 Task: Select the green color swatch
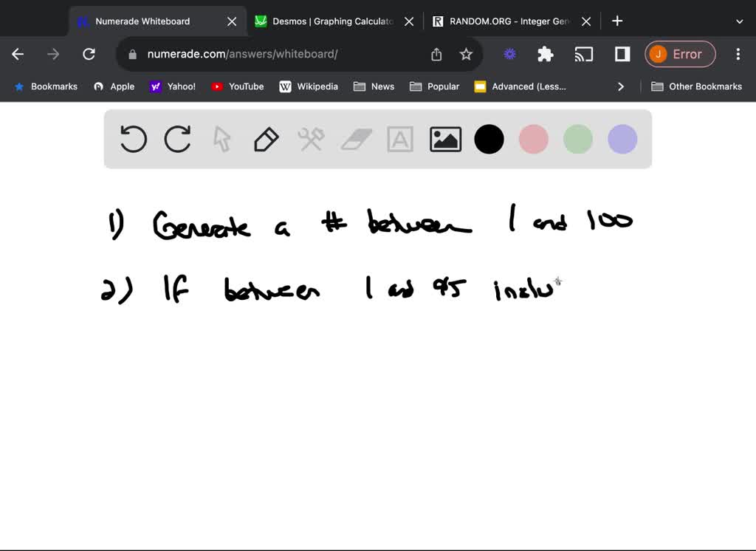(x=577, y=139)
